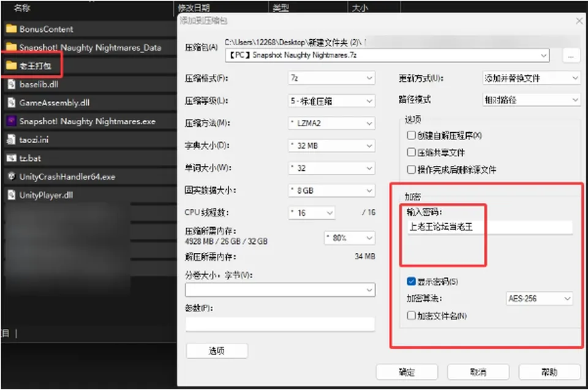588x390 pixels.
Task: Open the 路径模式 dropdown
Action: click(532, 100)
